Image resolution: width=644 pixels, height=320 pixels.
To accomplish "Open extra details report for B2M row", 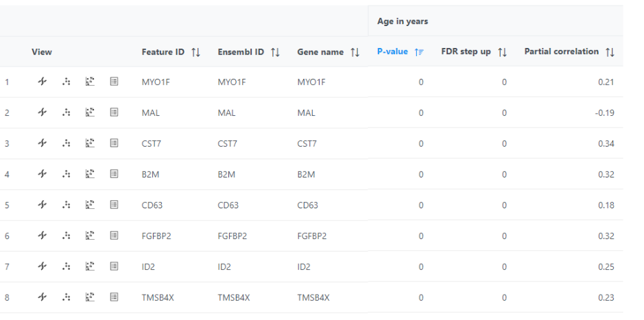I will point(114,174).
